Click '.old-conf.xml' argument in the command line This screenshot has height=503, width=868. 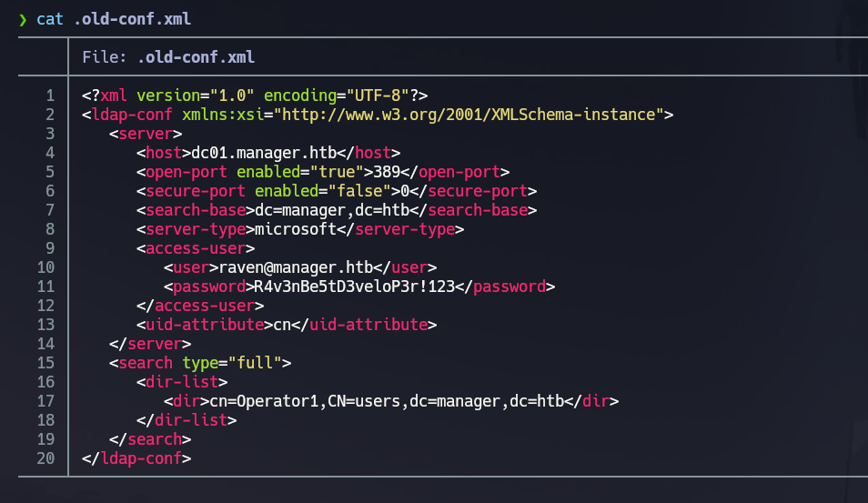[132, 19]
